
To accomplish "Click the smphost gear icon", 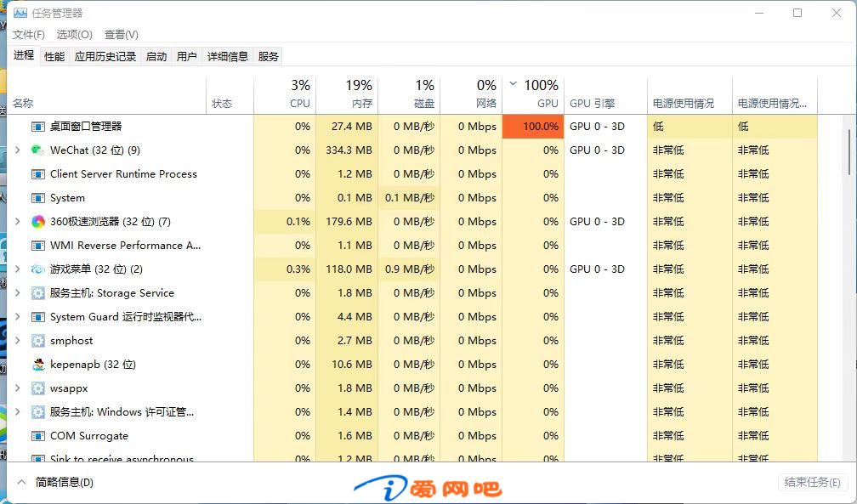I will (x=37, y=341).
